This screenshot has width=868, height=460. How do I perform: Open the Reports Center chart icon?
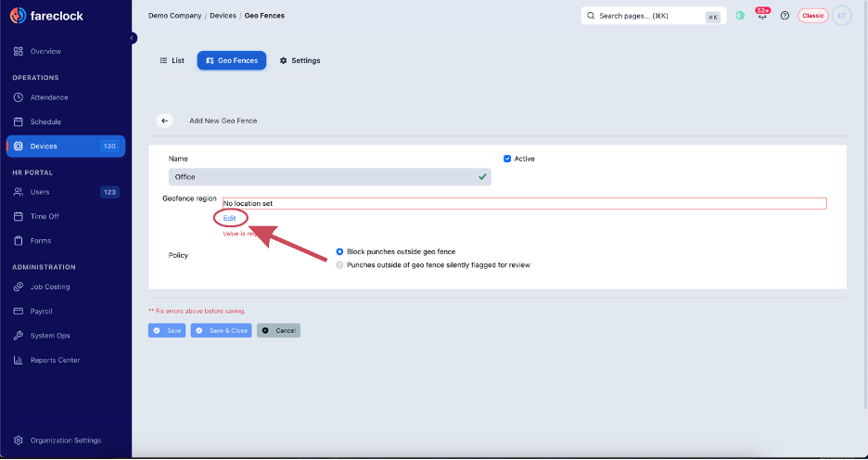pyautogui.click(x=19, y=361)
